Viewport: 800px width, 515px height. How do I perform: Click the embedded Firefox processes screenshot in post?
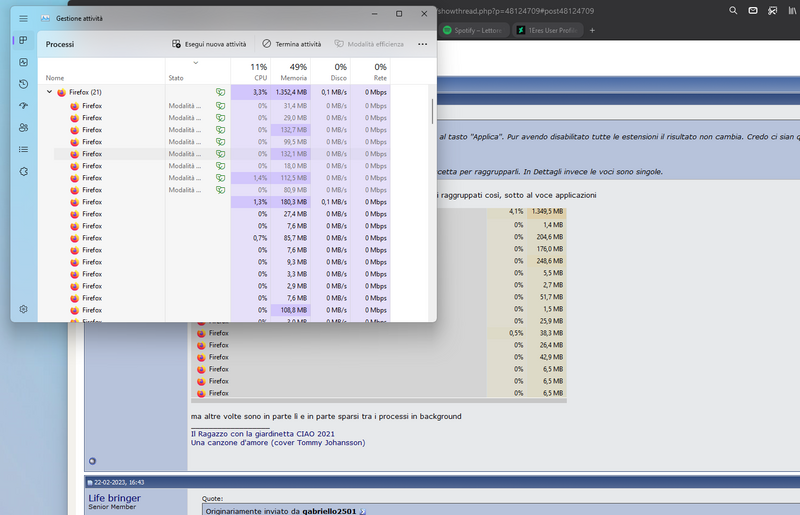(379, 303)
